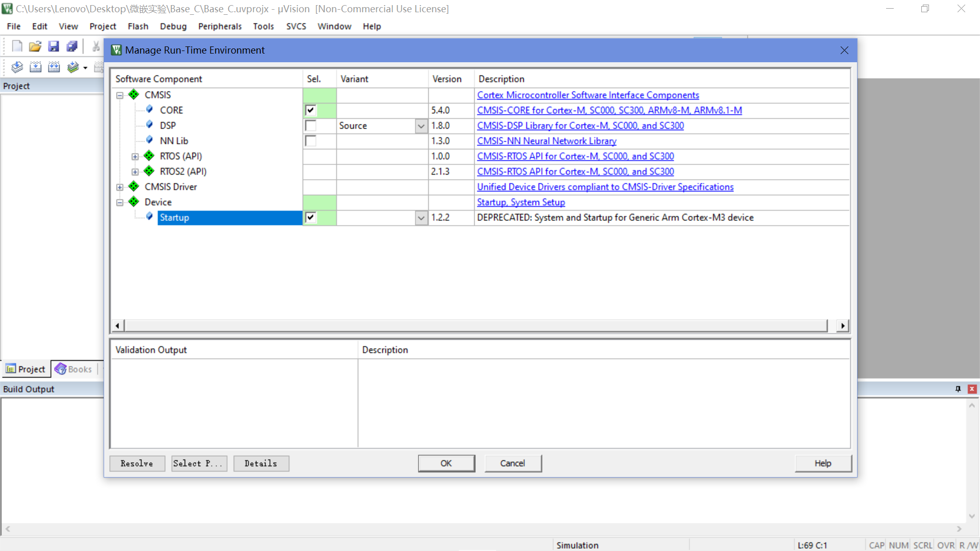The image size is (980, 551).
Task: Click the Save All icon
Action: 72,46
